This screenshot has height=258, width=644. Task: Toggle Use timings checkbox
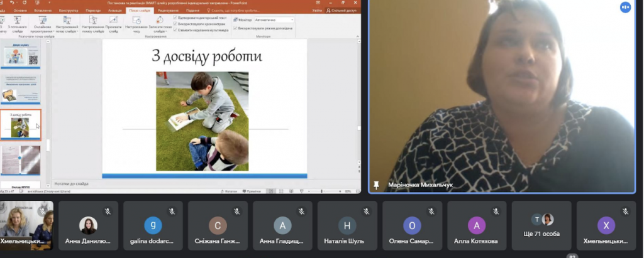[x=175, y=24]
